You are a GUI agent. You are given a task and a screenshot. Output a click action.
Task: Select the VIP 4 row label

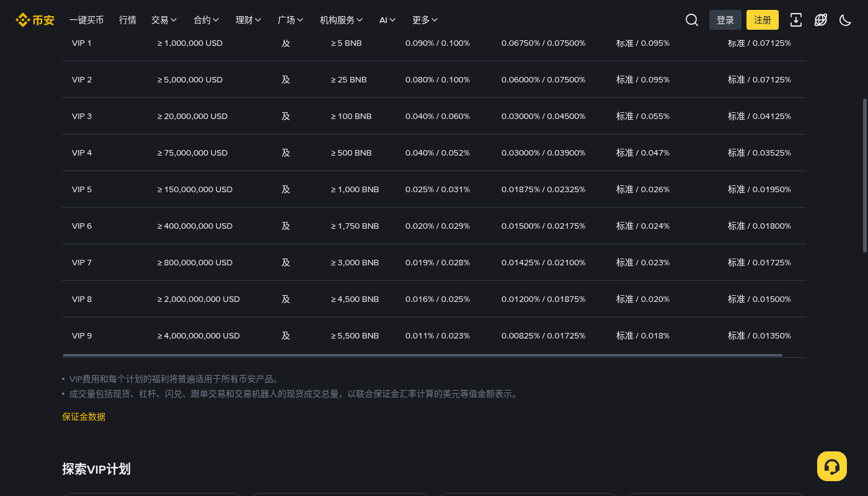tap(82, 153)
